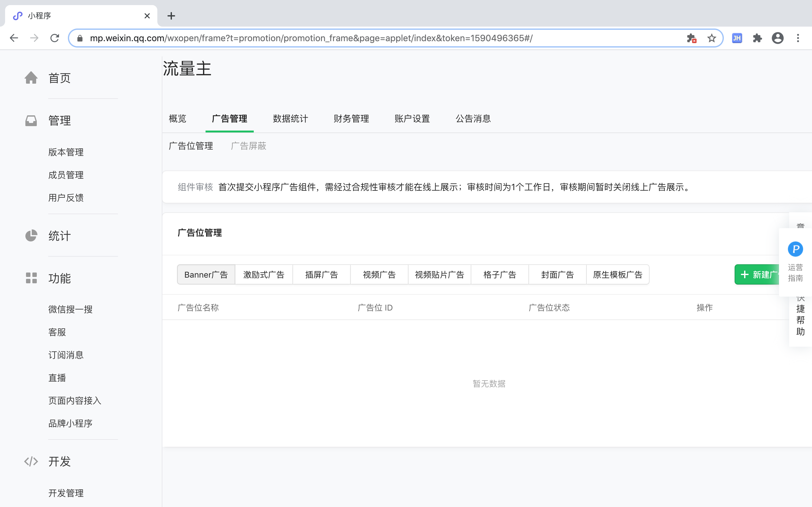Switch to the 财务管理 tab

pyautogui.click(x=351, y=119)
